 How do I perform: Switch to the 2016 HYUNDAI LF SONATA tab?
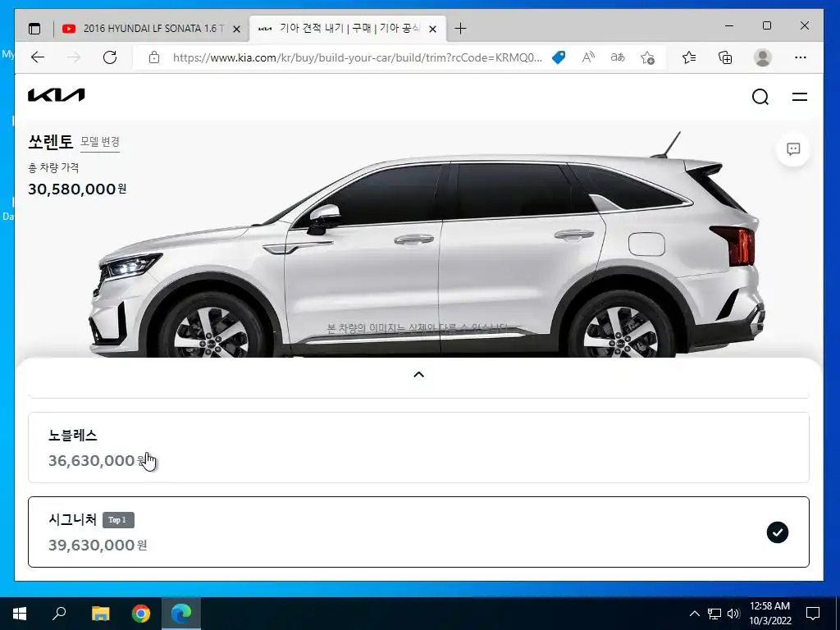pyautogui.click(x=152, y=29)
